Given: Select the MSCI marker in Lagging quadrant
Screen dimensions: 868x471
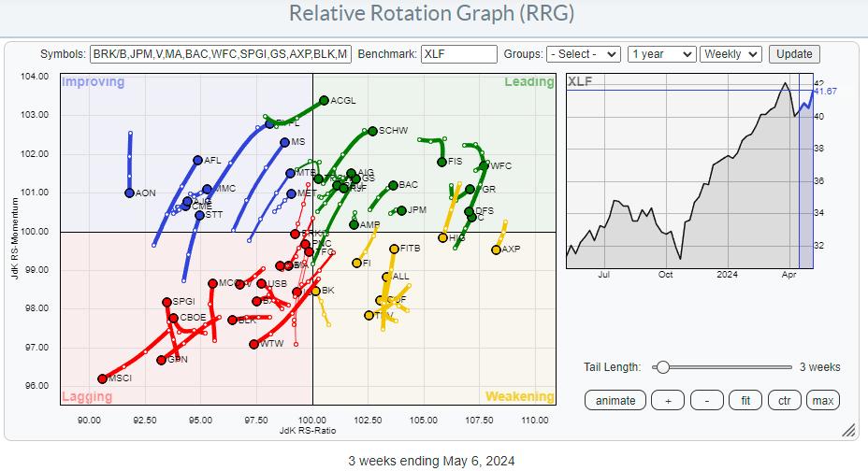Looking at the screenshot, I should pyautogui.click(x=102, y=378).
